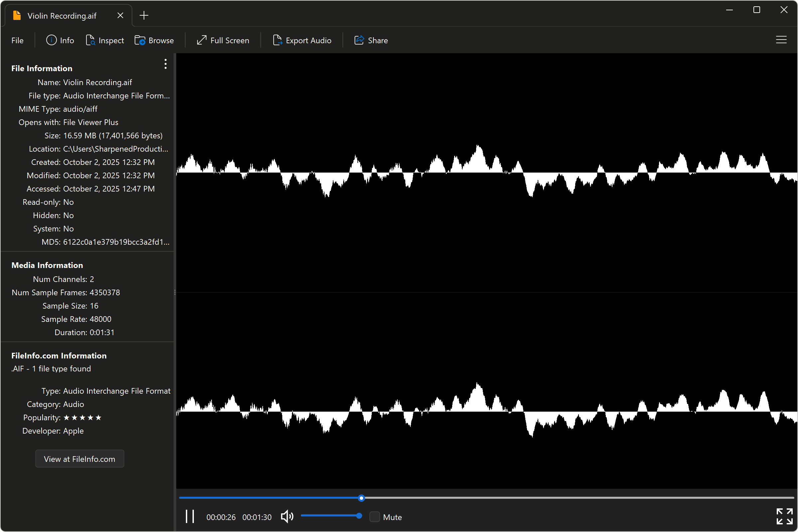The height and width of the screenshot is (532, 798).
Task: Close the Violin Recording.aif tab
Action: 120,15
